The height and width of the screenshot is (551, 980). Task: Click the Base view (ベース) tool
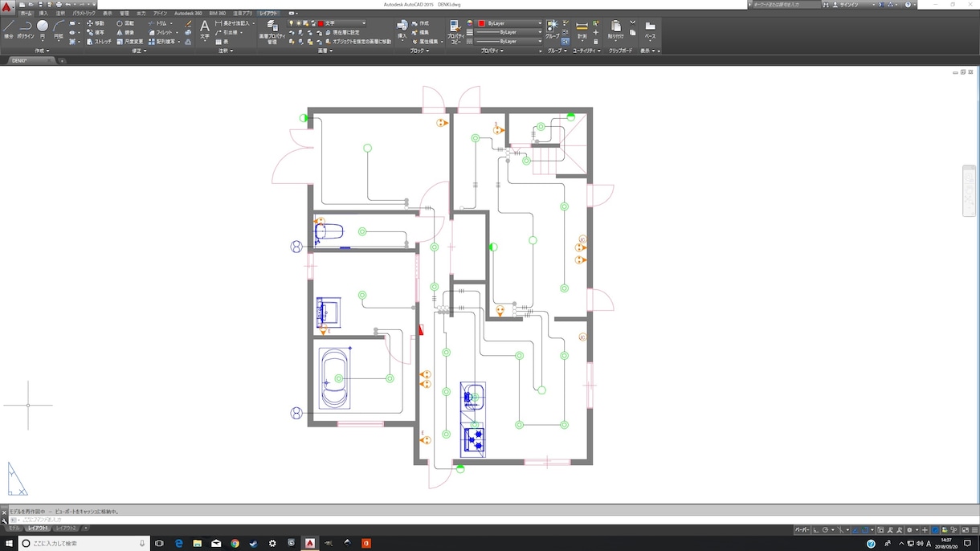pos(650,30)
